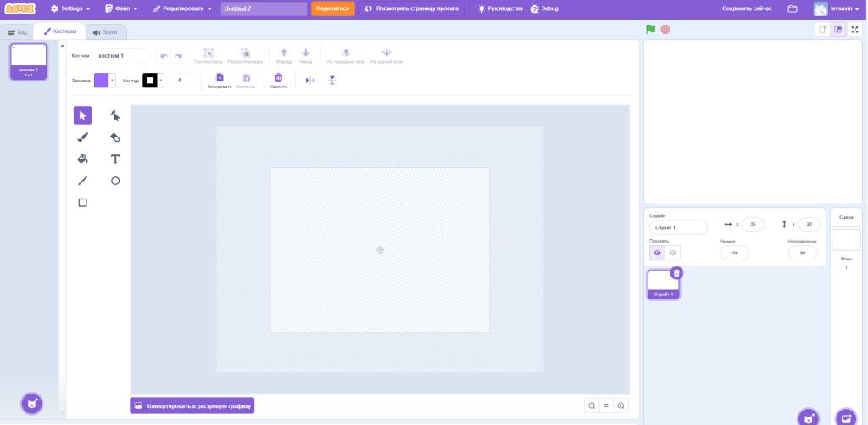
Task: Select the Reshape tool
Action: [115, 115]
